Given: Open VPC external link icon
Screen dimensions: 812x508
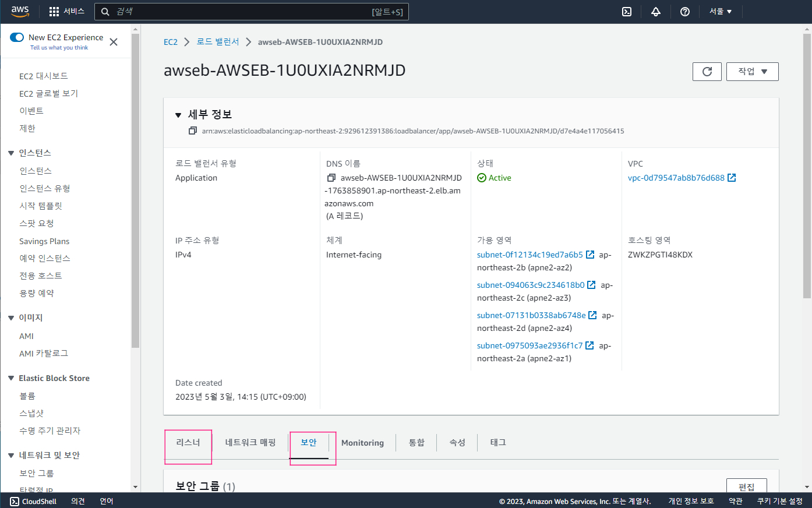Looking at the screenshot, I should pos(732,178).
